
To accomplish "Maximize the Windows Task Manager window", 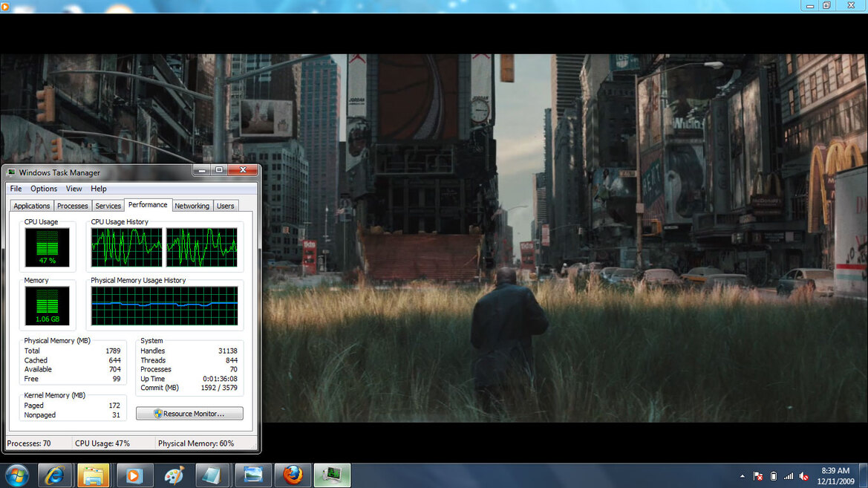I will (219, 170).
